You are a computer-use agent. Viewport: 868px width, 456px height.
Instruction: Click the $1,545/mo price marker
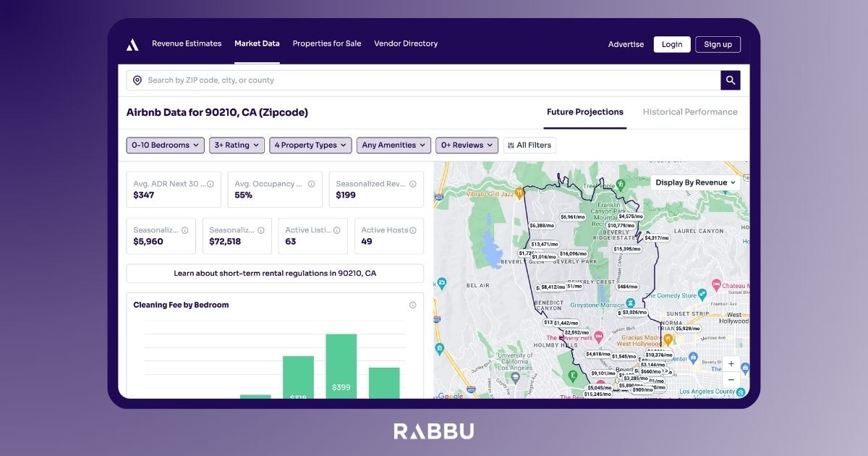pos(624,356)
